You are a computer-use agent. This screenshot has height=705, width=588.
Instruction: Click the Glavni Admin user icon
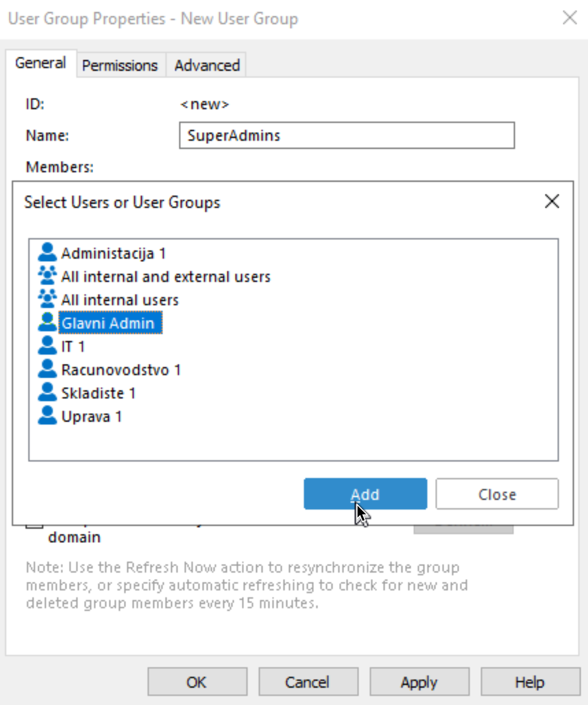[x=47, y=322]
